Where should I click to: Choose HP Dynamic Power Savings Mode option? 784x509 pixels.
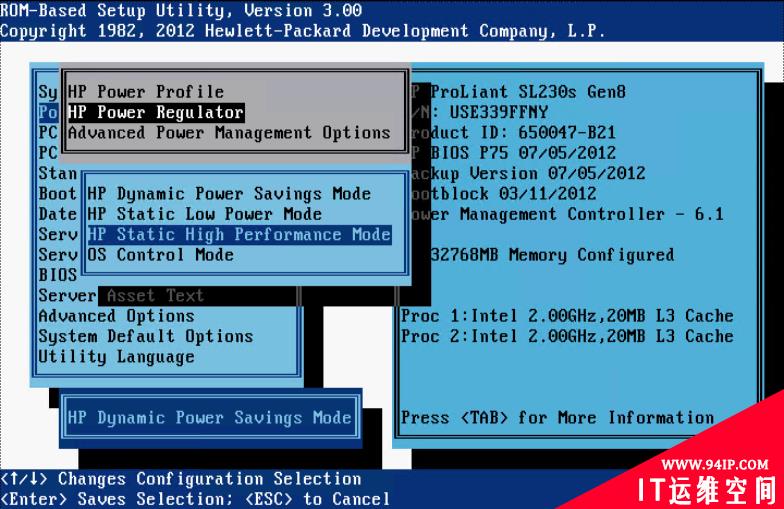click(x=229, y=194)
